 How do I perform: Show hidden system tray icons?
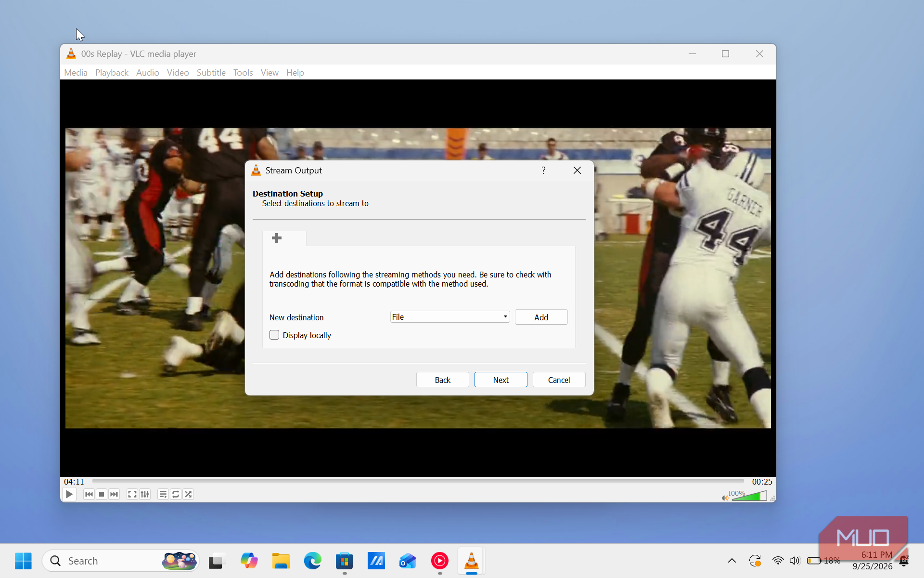click(x=732, y=561)
